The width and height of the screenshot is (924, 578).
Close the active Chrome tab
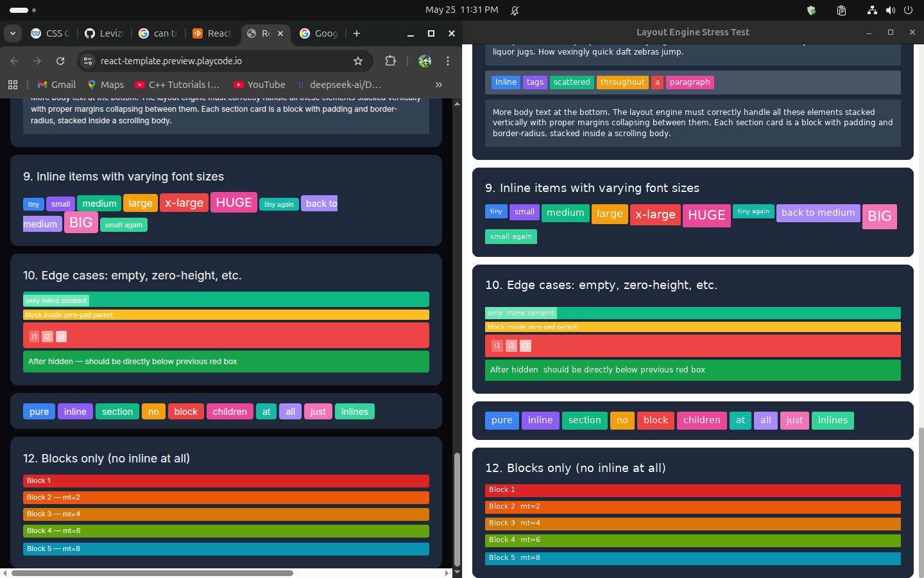click(280, 33)
